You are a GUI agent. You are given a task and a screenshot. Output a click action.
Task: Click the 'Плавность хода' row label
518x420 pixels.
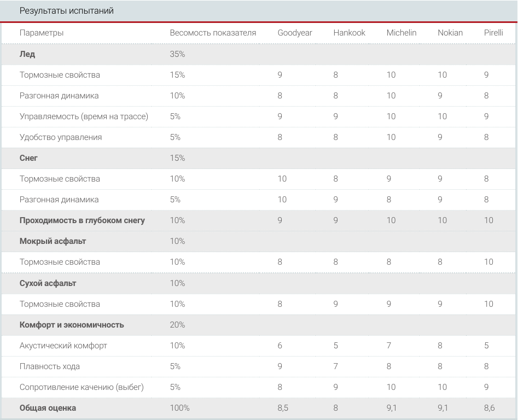click(x=50, y=366)
